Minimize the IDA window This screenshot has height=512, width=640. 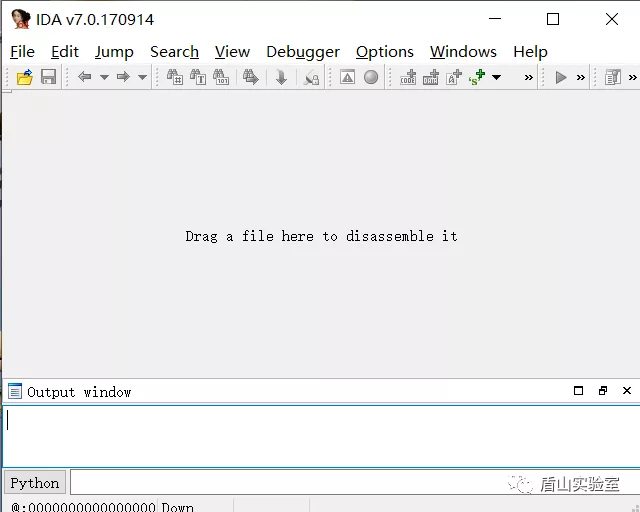pyautogui.click(x=495, y=19)
